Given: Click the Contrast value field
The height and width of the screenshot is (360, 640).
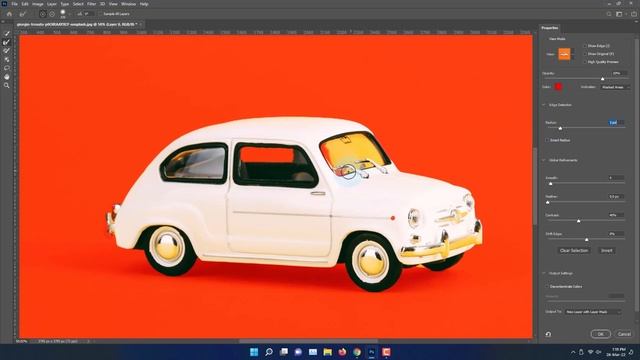Looking at the screenshot, I should (x=616, y=215).
